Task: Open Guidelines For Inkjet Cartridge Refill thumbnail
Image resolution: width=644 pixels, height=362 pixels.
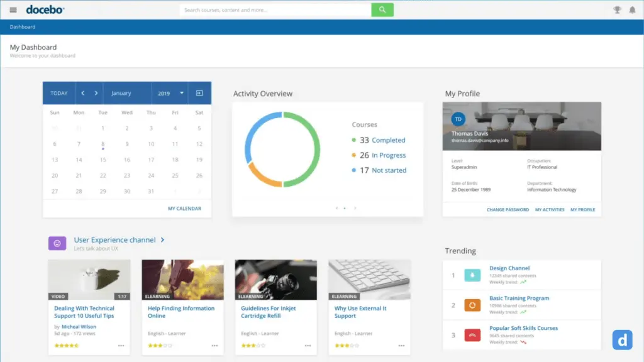Action: pos(276,280)
